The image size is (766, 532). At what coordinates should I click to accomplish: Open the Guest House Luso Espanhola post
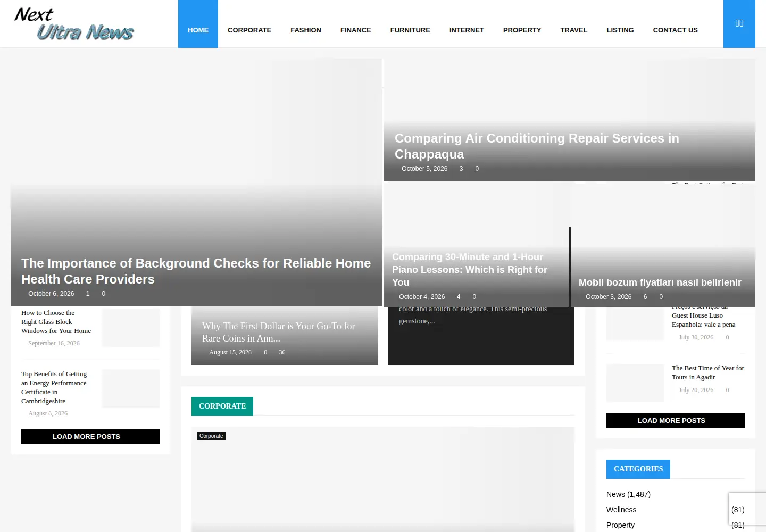703,315
